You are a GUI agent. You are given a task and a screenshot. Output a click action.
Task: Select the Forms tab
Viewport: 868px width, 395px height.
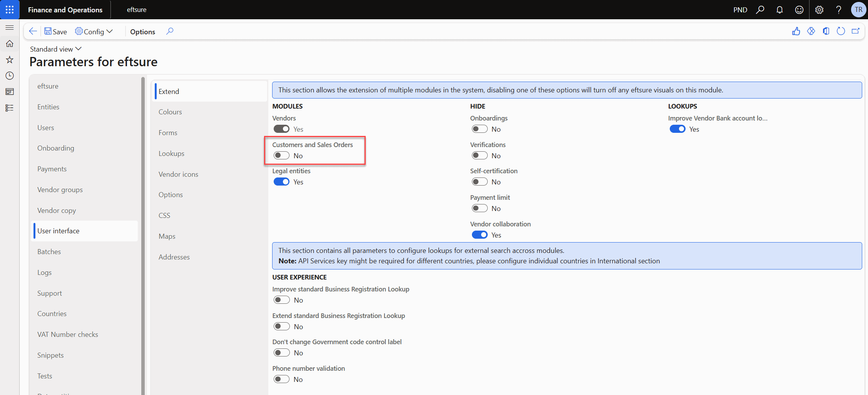(210, 133)
